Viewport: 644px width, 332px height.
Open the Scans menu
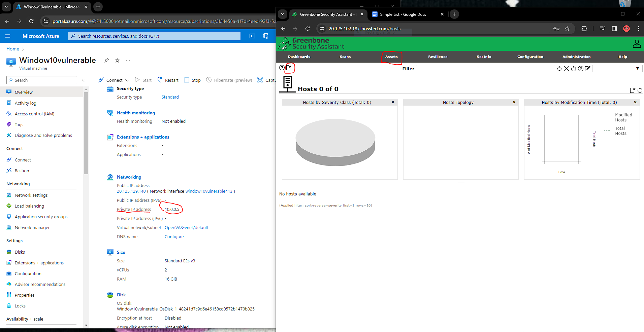(345, 57)
